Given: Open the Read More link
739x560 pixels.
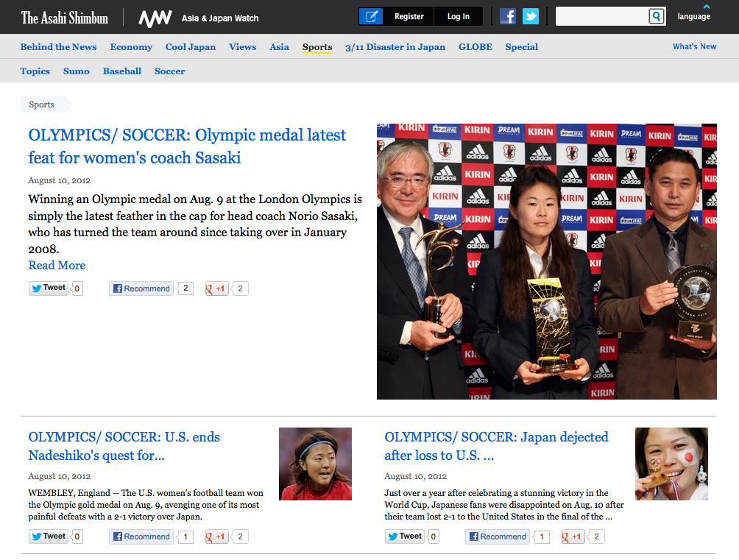Looking at the screenshot, I should click(x=57, y=266).
